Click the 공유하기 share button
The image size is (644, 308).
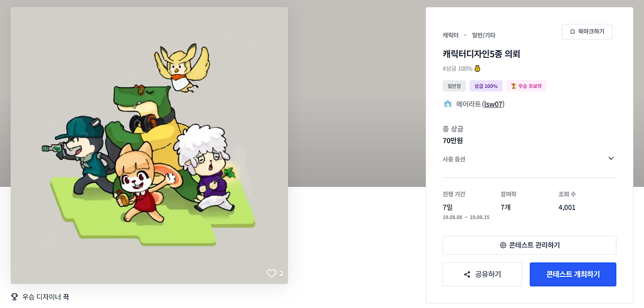coord(482,274)
